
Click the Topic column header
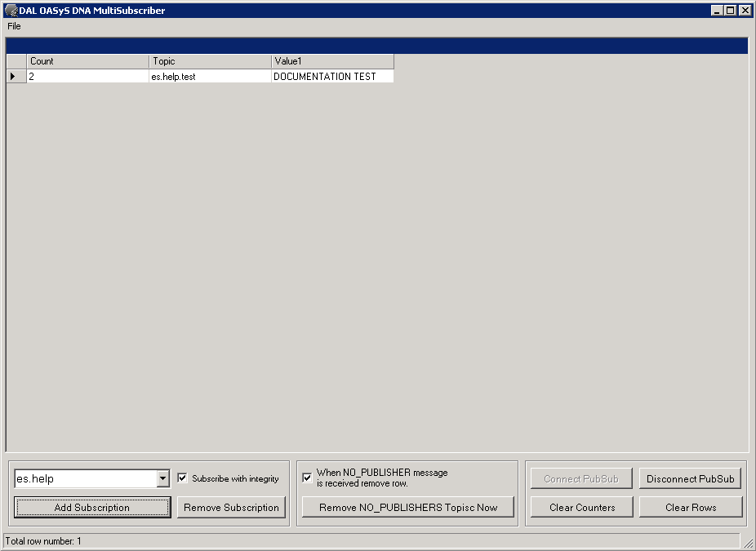pyautogui.click(x=210, y=61)
